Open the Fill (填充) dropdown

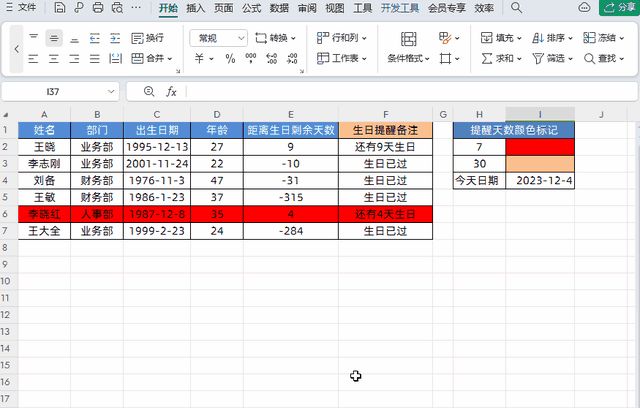[x=501, y=38]
